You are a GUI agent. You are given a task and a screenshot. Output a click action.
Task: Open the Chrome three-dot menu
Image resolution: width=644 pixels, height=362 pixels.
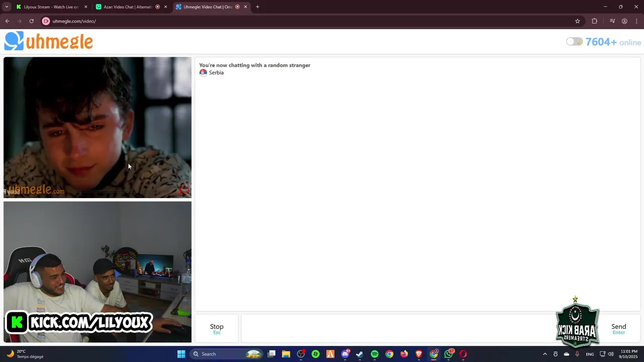(x=636, y=21)
